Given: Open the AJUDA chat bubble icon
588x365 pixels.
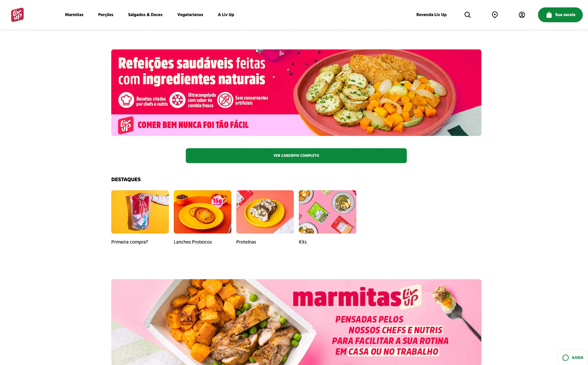Looking at the screenshot, I should click(565, 357).
